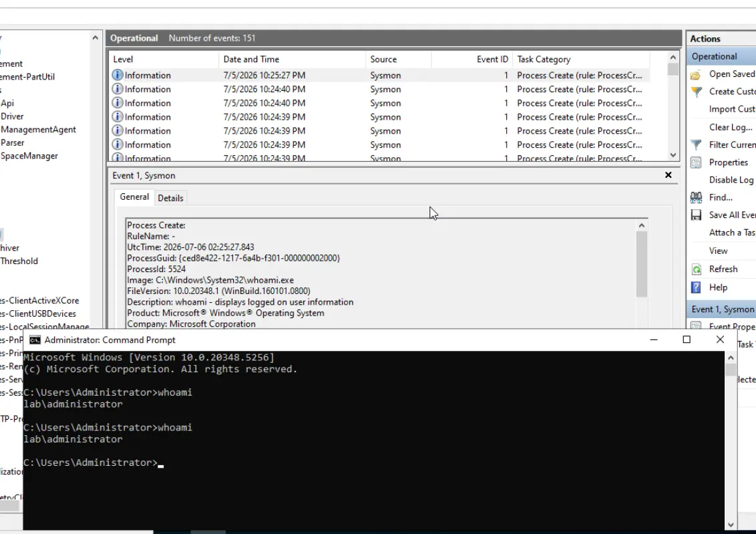The image size is (756, 534).
Task: Switch to the Details tab
Action: click(x=171, y=198)
